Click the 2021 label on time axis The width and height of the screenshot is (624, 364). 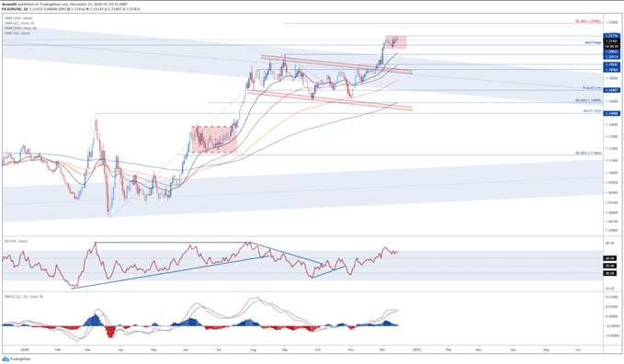416,349
